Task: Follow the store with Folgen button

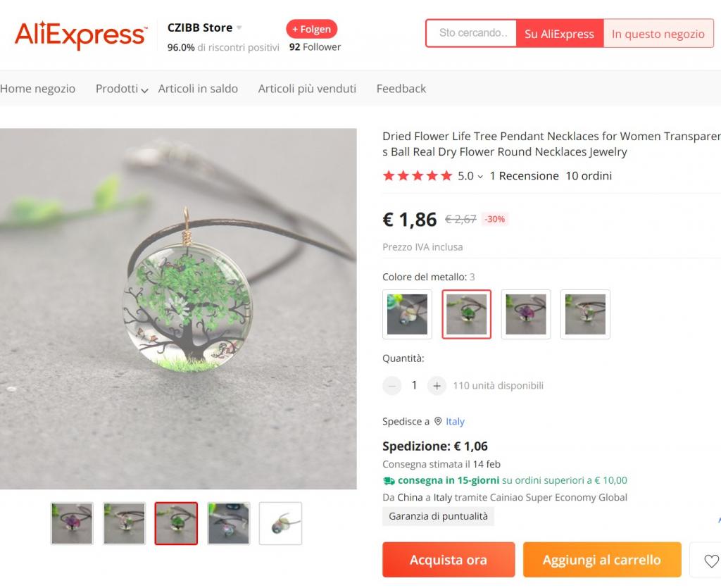Action: tap(312, 30)
